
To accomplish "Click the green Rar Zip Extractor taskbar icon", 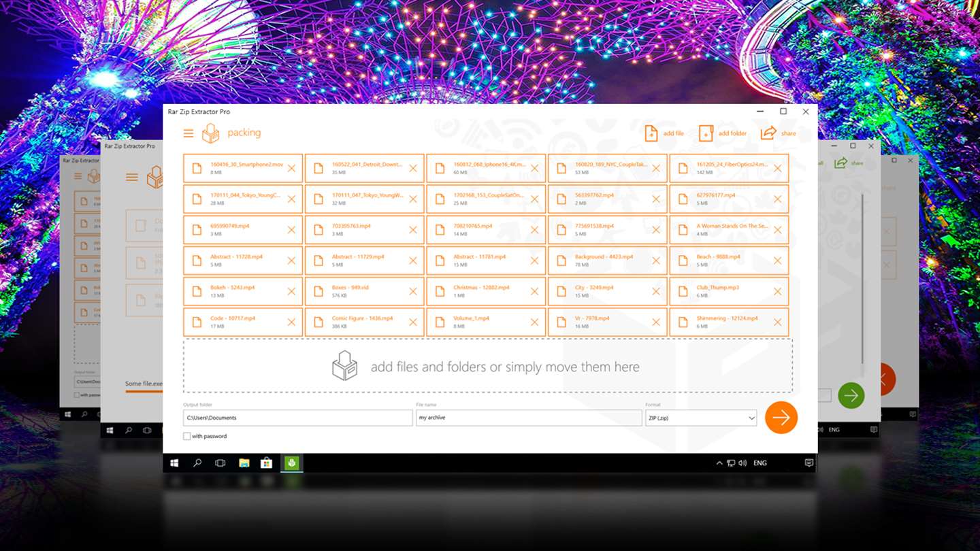I will tap(291, 463).
